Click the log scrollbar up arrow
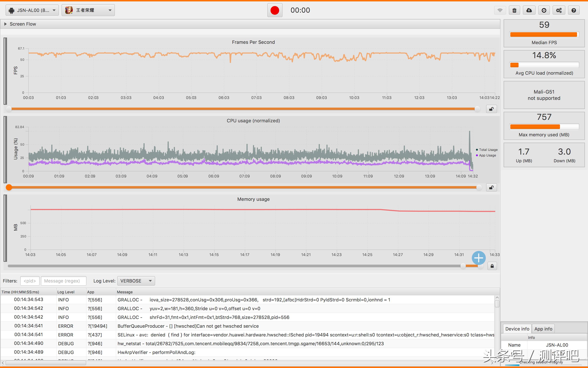This screenshot has height=368, width=588. click(x=497, y=297)
